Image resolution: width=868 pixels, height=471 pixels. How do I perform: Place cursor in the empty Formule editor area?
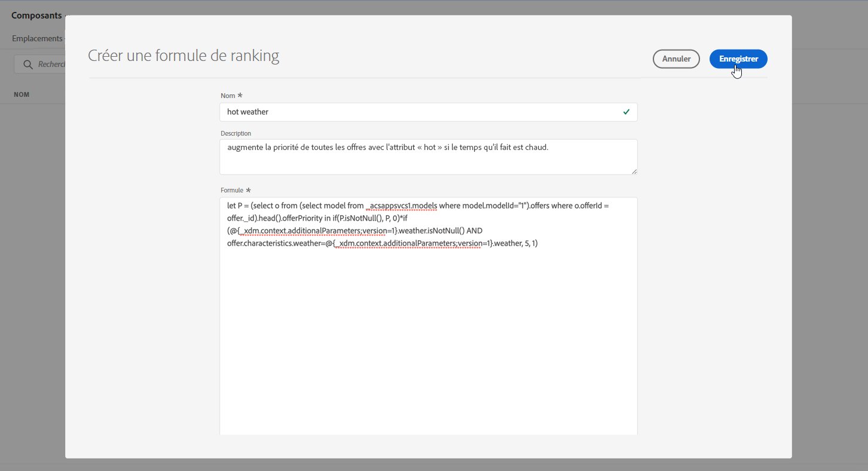point(428,341)
